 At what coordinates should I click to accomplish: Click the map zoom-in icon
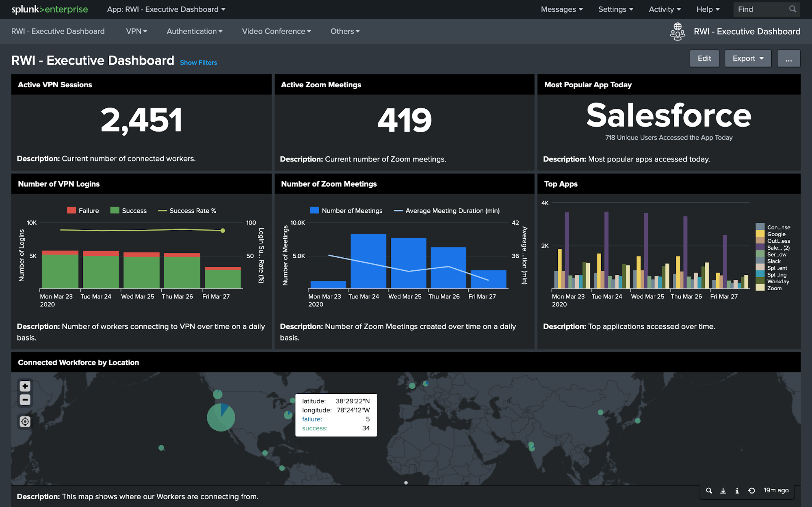[x=24, y=386]
